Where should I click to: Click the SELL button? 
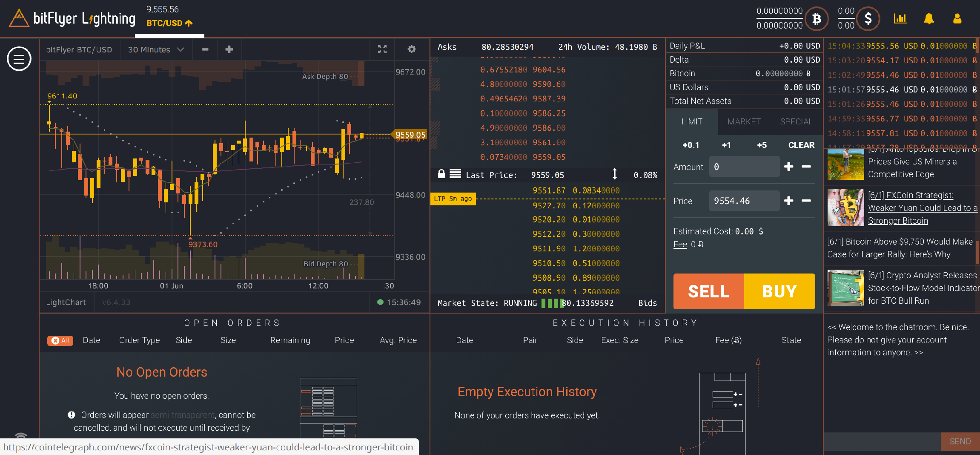click(709, 291)
